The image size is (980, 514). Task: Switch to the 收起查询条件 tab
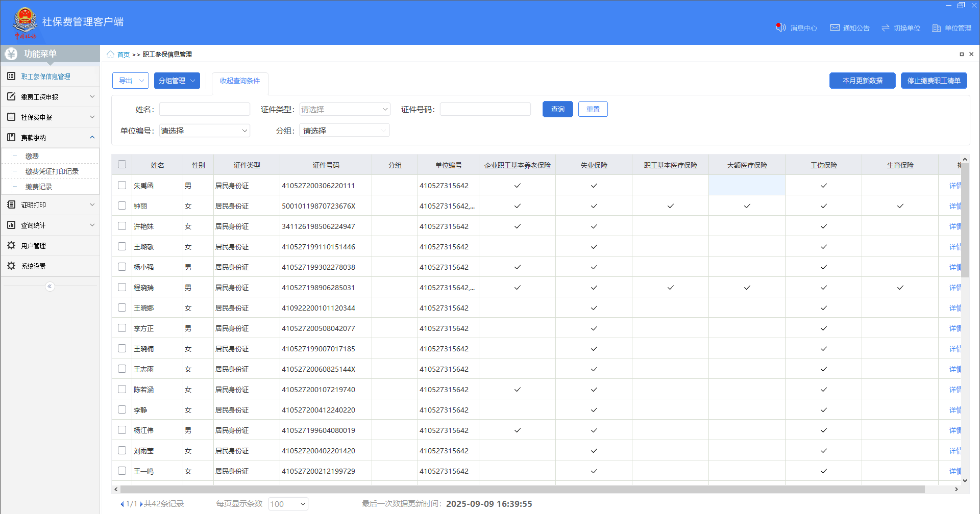click(x=240, y=81)
